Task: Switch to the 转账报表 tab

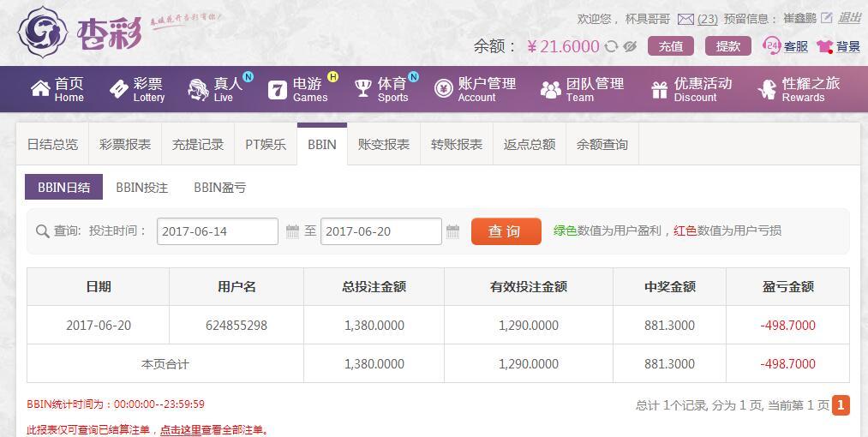Action: coord(457,145)
